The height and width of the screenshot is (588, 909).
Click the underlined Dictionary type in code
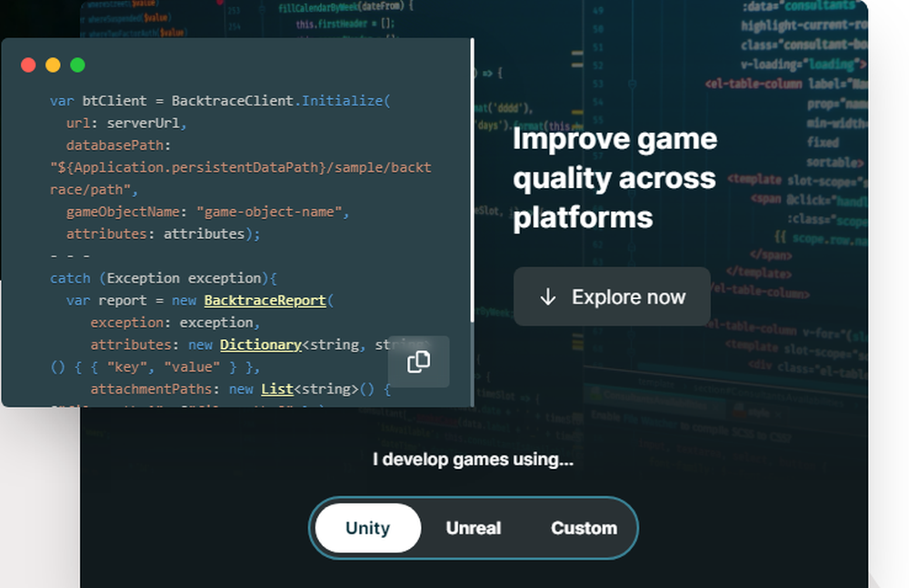coord(260,345)
